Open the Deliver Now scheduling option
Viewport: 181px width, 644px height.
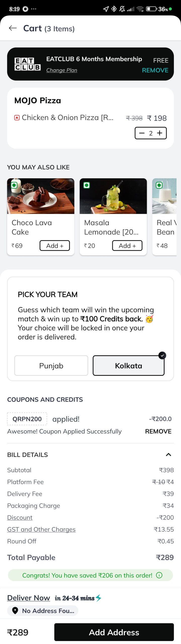click(29, 597)
